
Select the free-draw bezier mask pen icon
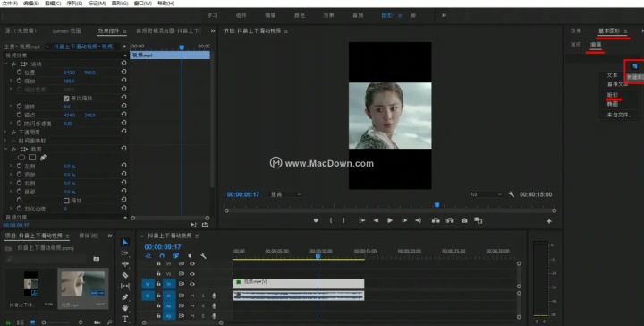point(43,158)
